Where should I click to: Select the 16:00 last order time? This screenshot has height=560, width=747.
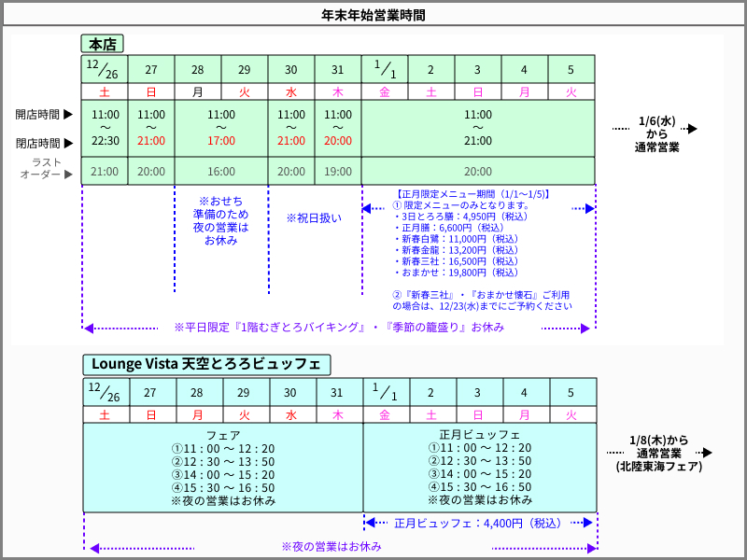pyautogui.click(x=221, y=172)
